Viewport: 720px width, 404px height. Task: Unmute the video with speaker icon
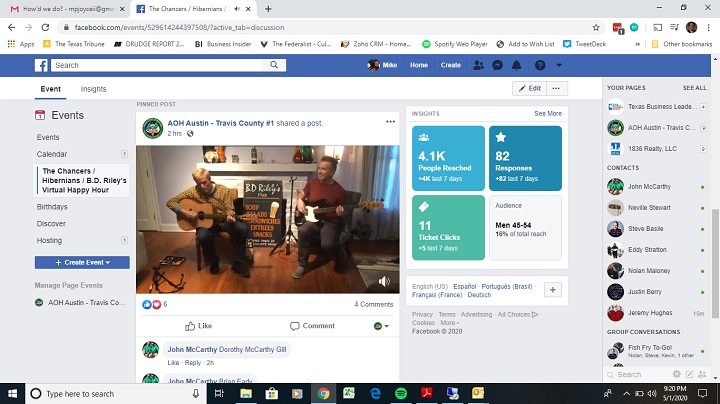(x=383, y=283)
